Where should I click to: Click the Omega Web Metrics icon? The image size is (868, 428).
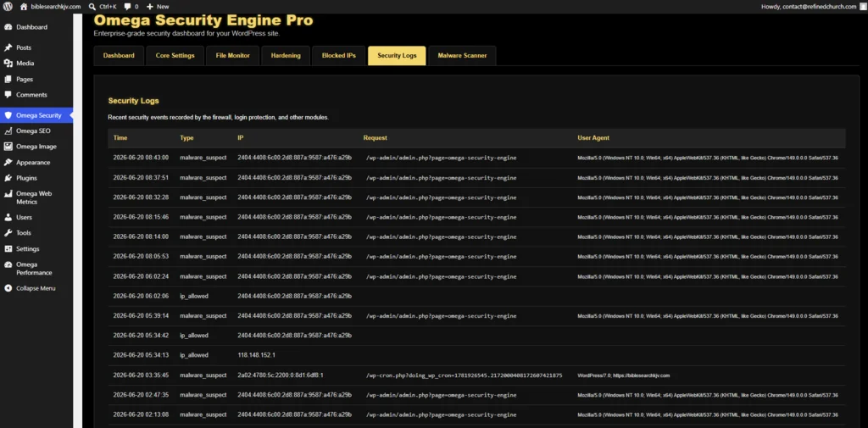[8, 194]
